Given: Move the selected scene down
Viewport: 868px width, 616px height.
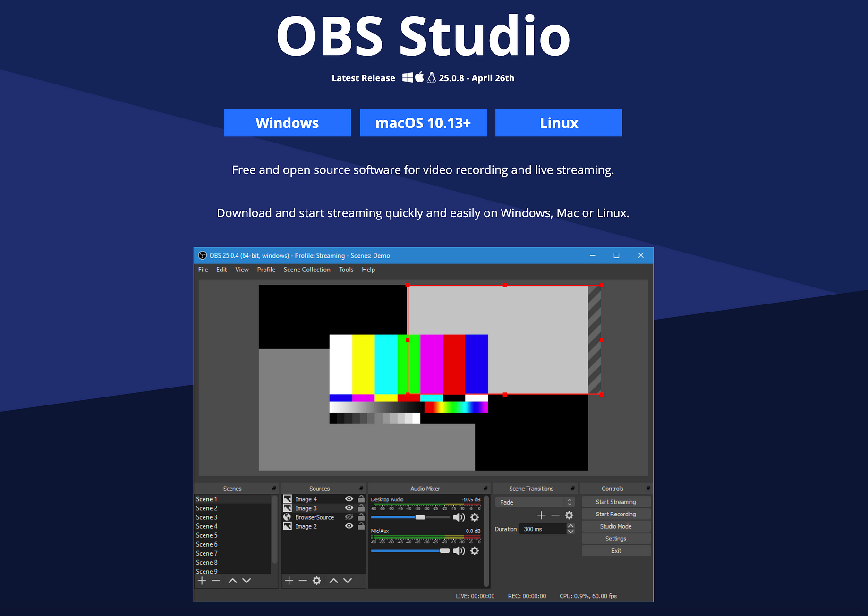Looking at the screenshot, I should click(247, 581).
